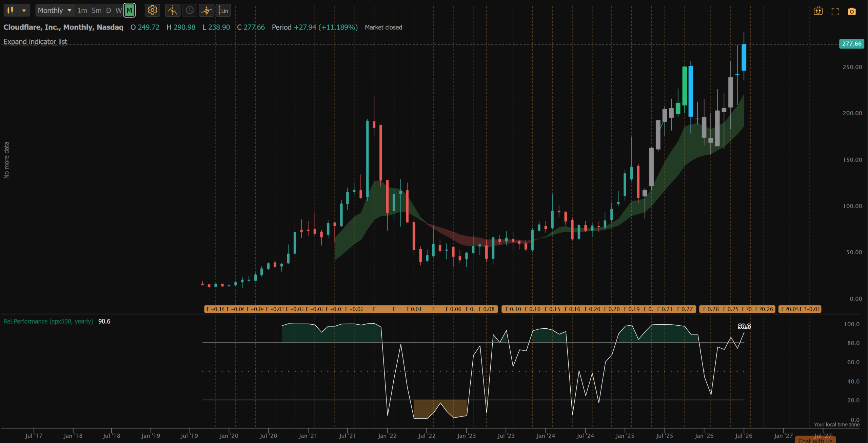Switch to the 1m timeframe
The image size is (868, 443).
point(82,11)
